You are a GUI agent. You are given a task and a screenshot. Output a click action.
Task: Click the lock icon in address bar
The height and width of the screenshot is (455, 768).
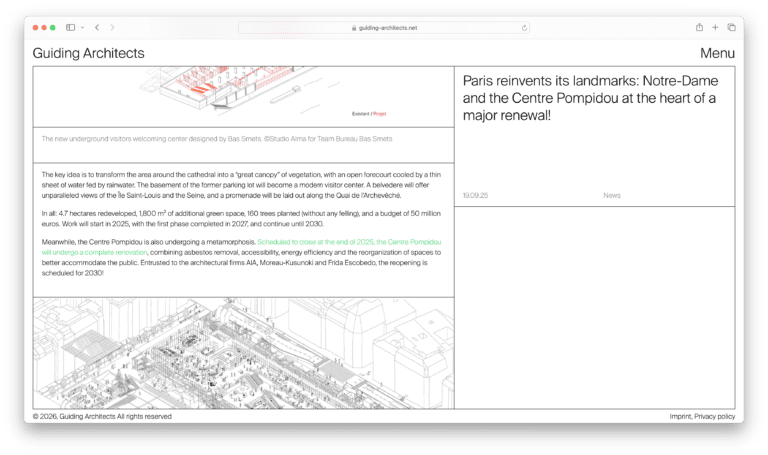click(x=353, y=28)
